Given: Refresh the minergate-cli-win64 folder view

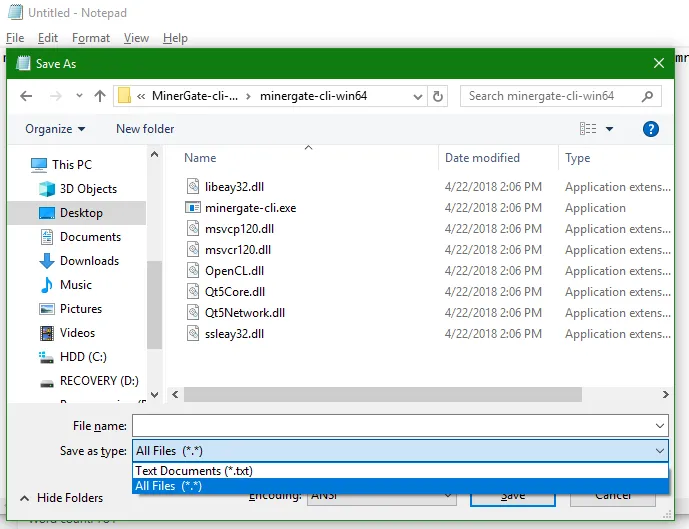Looking at the screenshot, I should point(438,96).
